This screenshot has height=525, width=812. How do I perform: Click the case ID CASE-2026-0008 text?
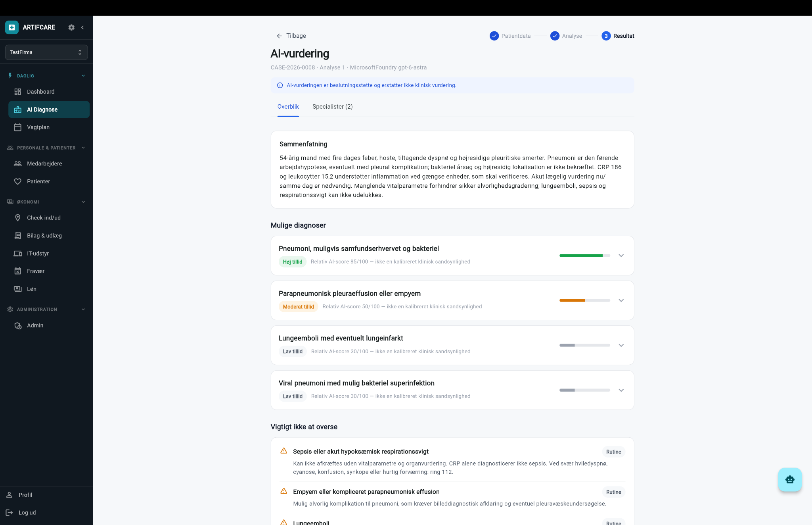(293, 67)
